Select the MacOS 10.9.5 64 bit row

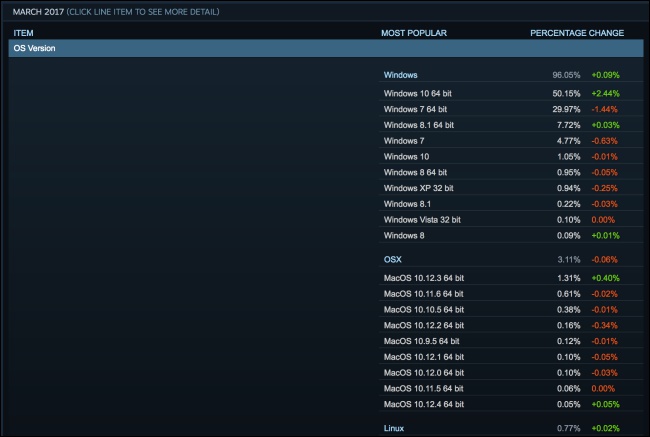click(x=511, y=341)
